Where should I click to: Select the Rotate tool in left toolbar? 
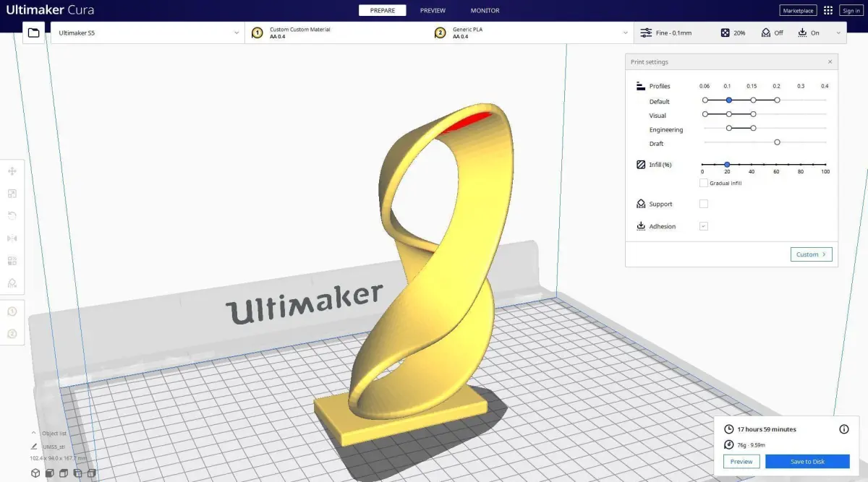point(12,215)
